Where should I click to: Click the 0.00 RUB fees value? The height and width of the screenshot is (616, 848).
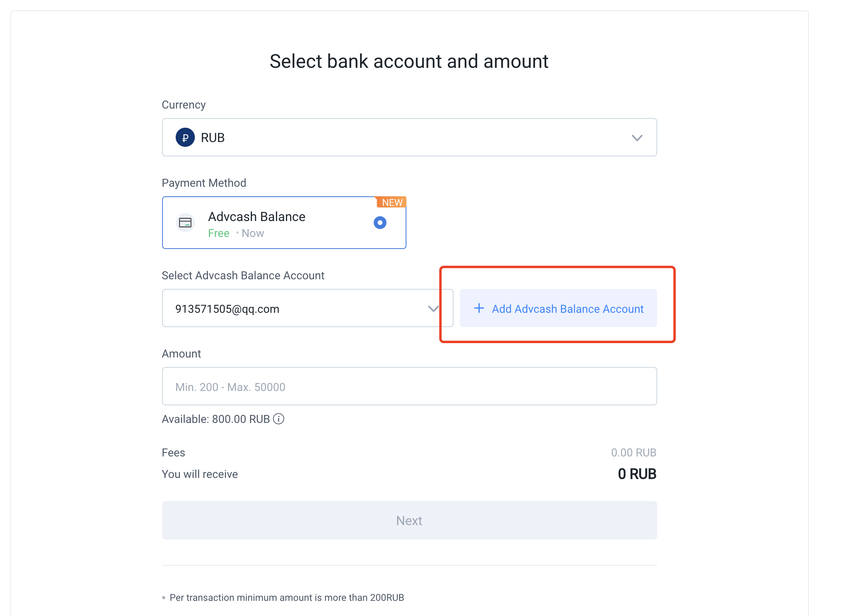(x=634, y=452)
